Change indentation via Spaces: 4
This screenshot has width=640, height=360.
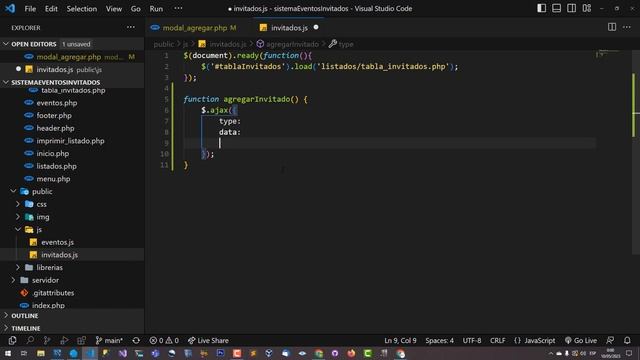click(440, 340)
